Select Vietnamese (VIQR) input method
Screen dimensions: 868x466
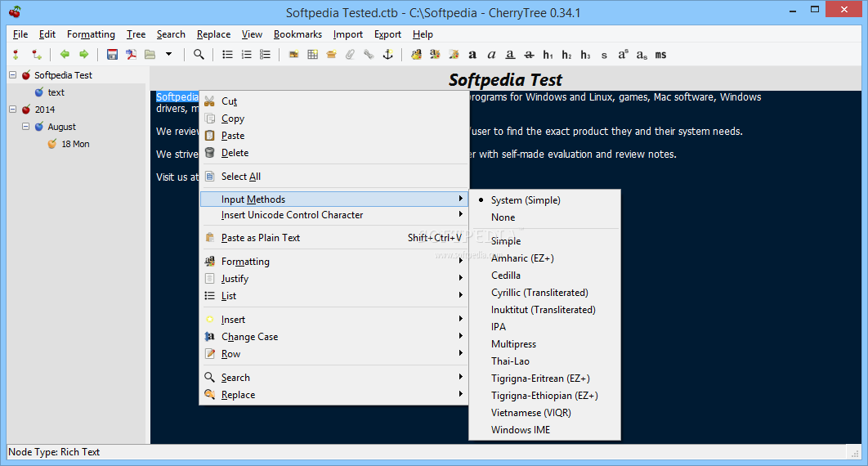point(544,412)
